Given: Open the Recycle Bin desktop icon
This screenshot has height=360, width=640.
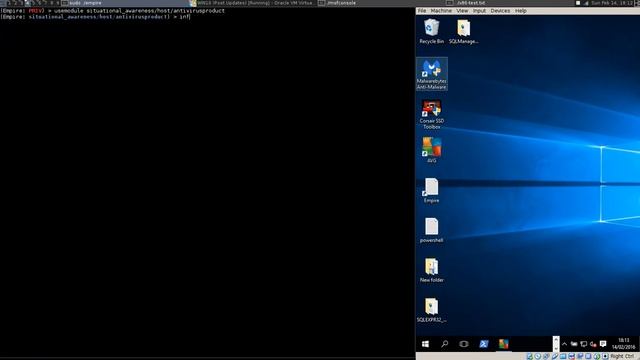Looking at the screenshot, I should (x=431, y=31).
